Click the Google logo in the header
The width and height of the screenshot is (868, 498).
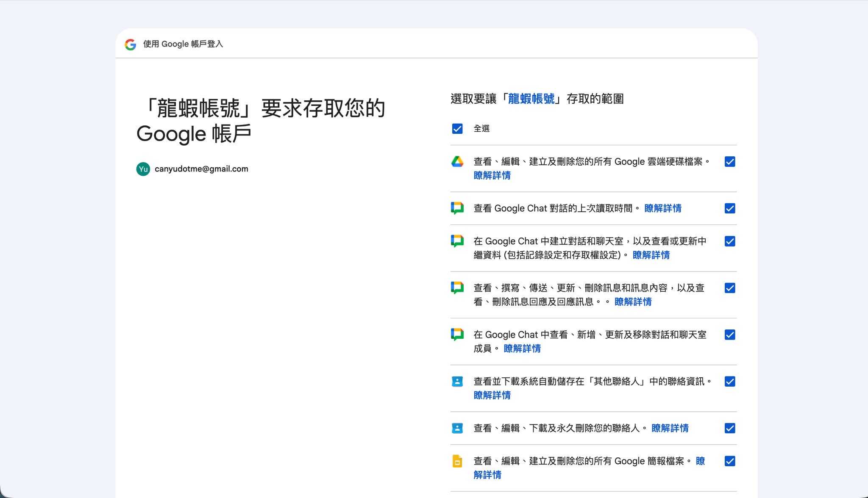click(x=131, y=44)
